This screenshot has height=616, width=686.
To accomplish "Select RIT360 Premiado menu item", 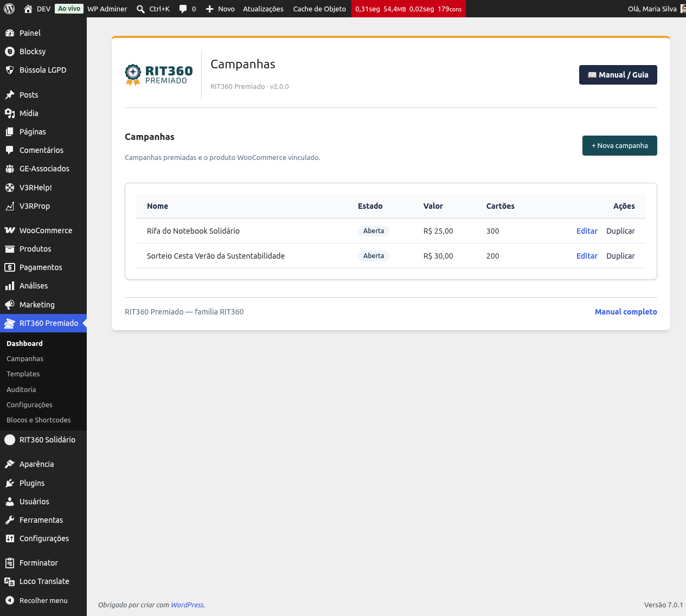I will click(x=43, y=323).
